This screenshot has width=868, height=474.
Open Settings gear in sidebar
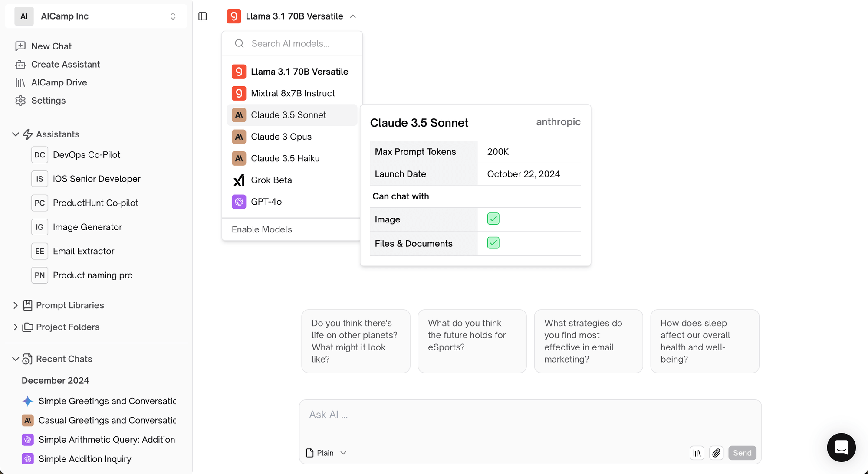(20, 101)
